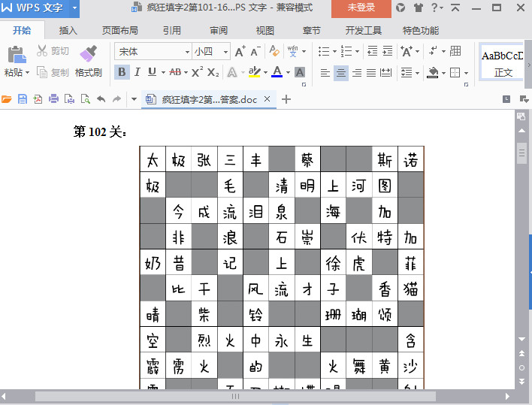Expand quick access toolbar customization arrow
The image size is (532, 405).
tap(134, 99)
